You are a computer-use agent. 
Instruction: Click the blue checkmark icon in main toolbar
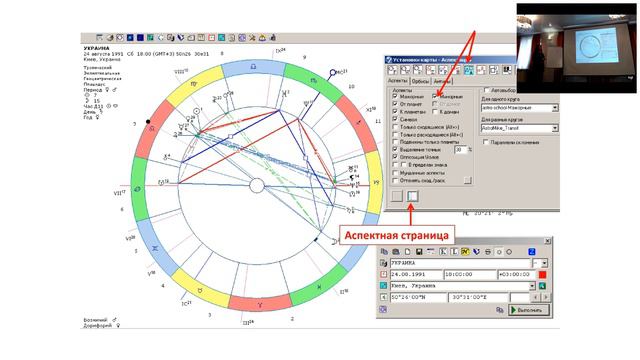click(x=181, y=38)
